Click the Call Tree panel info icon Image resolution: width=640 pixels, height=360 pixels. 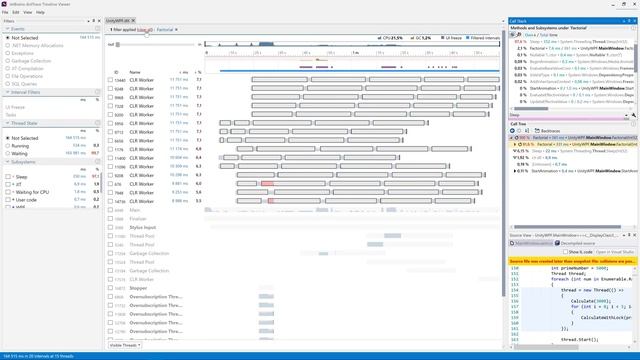pyautogui.click(x=633, y=124)
